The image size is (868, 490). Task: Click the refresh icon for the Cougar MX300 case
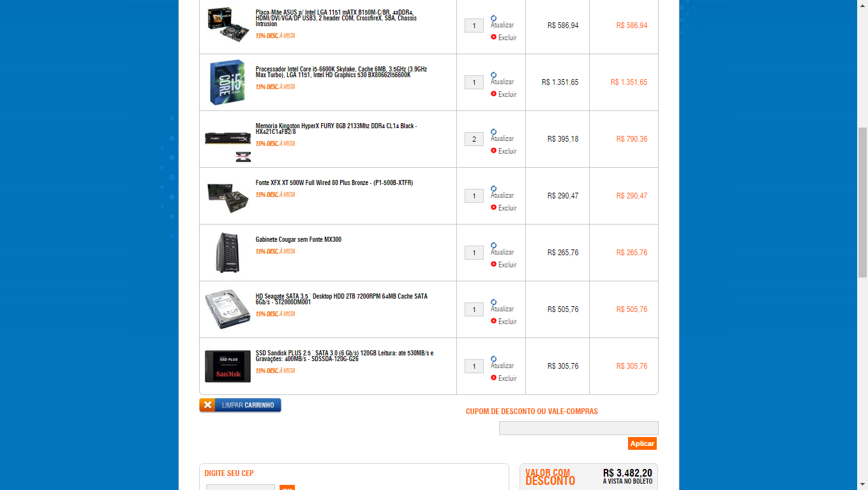pyautogui.click(x=493, y=246)
